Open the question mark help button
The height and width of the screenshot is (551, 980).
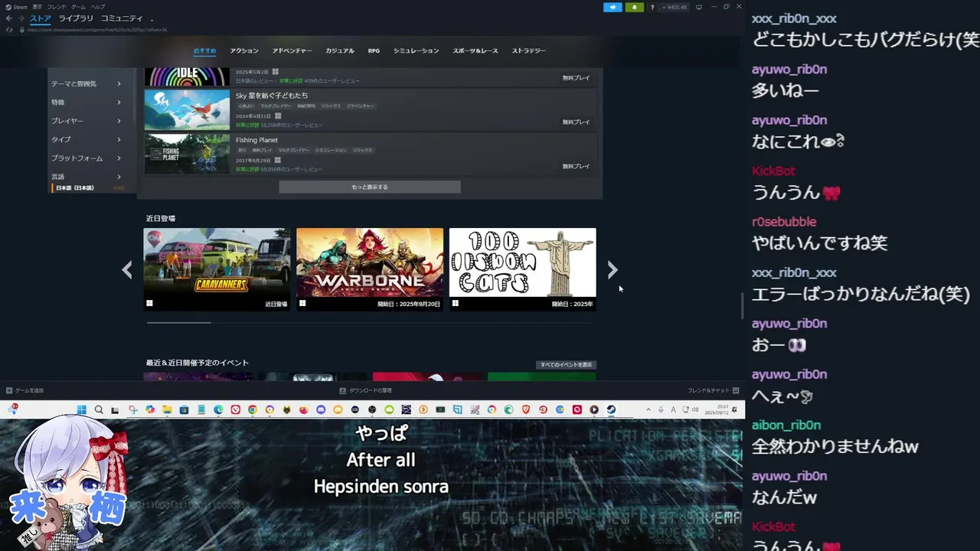652,7
